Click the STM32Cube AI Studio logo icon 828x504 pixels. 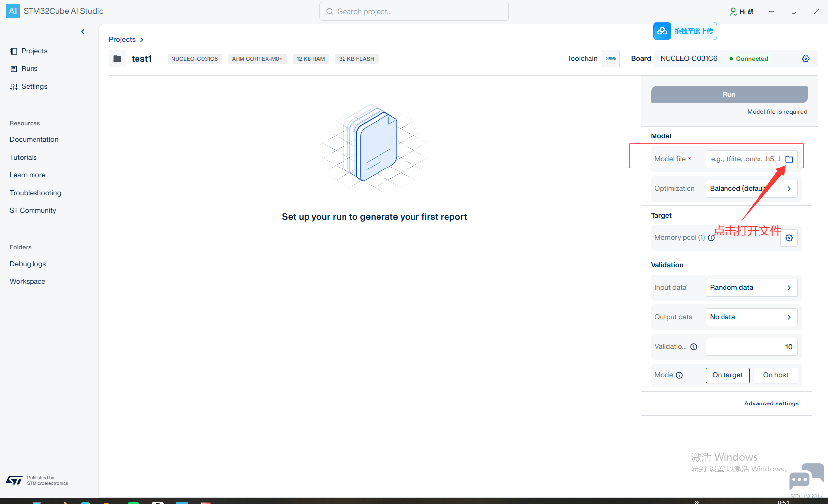pyautogui.click(x=13, y=11)
